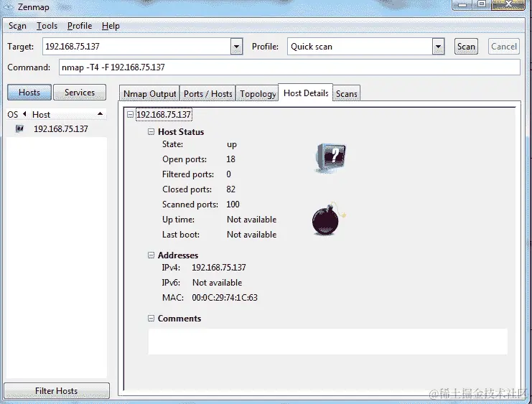Image resolution: width=532 pixels, height=404 pixels.
Task: Click the 'Open ports:' label
Action: point(185,159)
